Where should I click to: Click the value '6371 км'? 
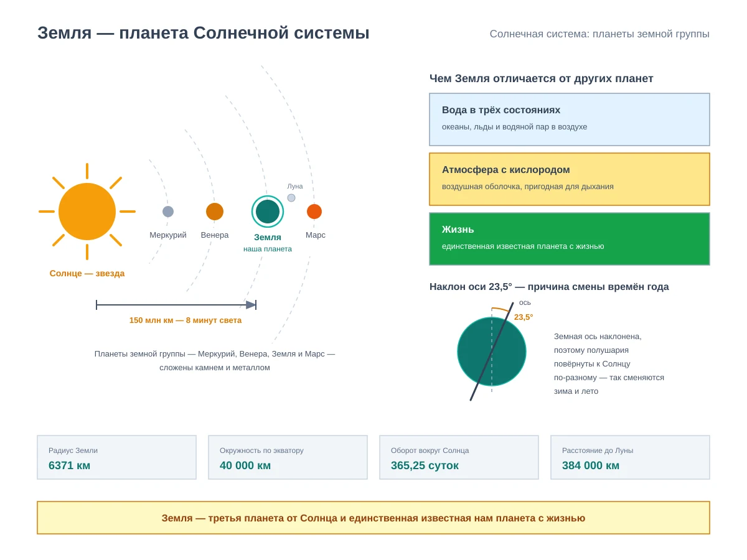(x=70, y=465)
